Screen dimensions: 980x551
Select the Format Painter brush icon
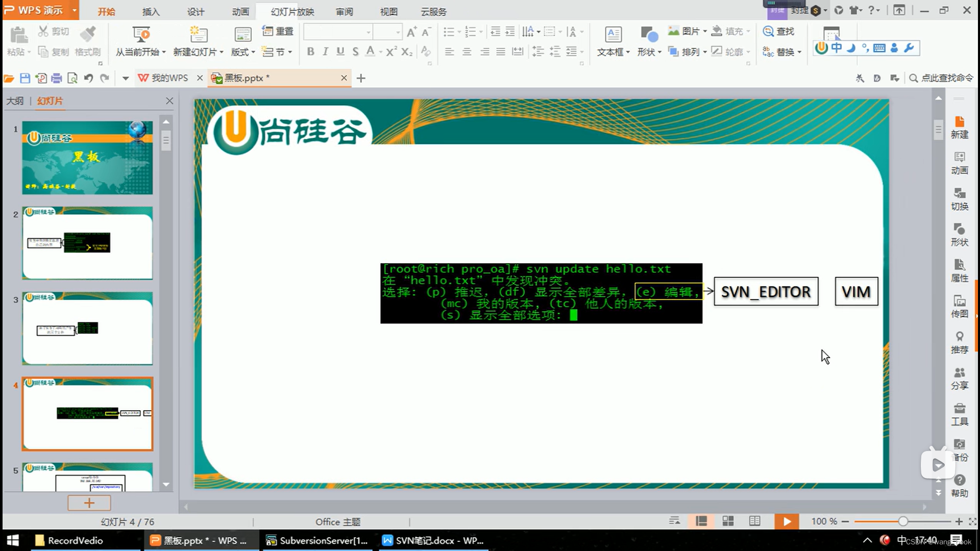coord(88,34)
